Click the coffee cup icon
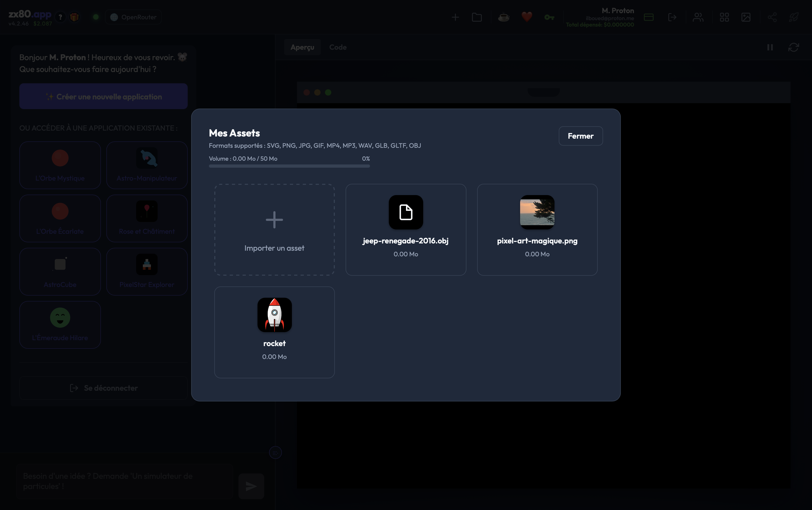The width and height of the screenshot is (812, 510). click(x=503, y=17)
